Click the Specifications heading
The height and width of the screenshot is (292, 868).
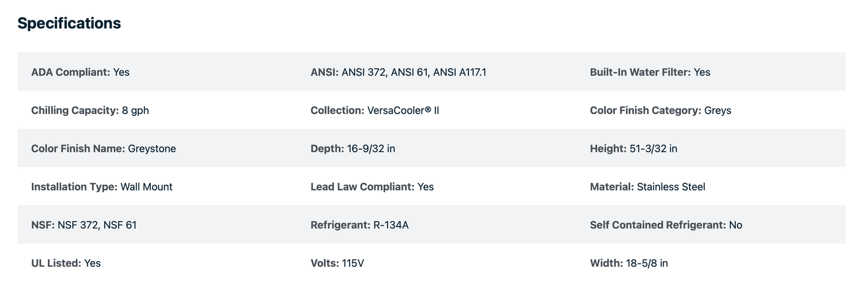click(x=69, y=23)
